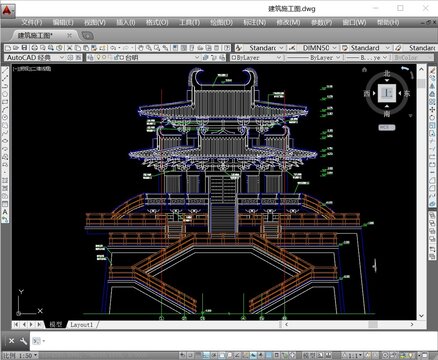Expand the 台明 layer dropdown list
Viewport: 438px width, 360px height.
(x=197, y=58)
